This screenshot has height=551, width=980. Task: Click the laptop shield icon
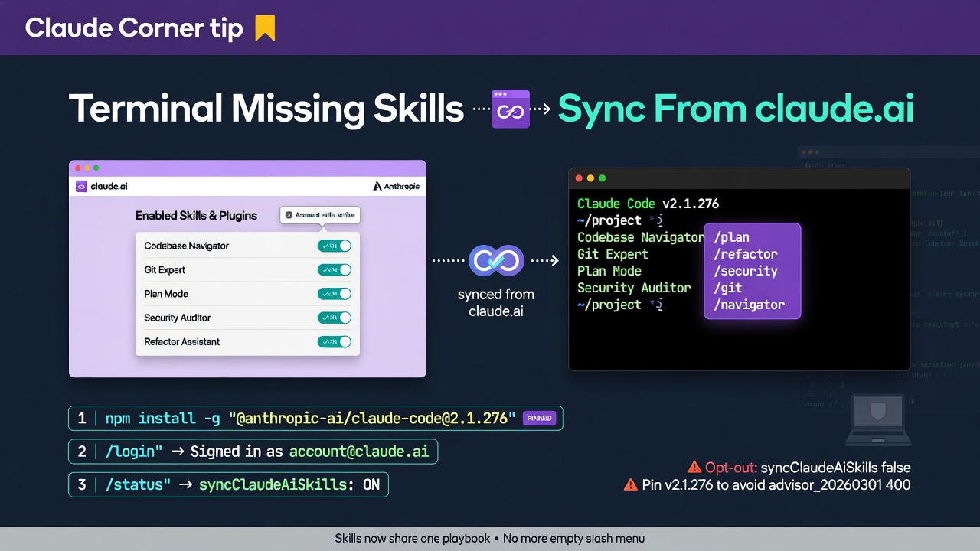878,419
